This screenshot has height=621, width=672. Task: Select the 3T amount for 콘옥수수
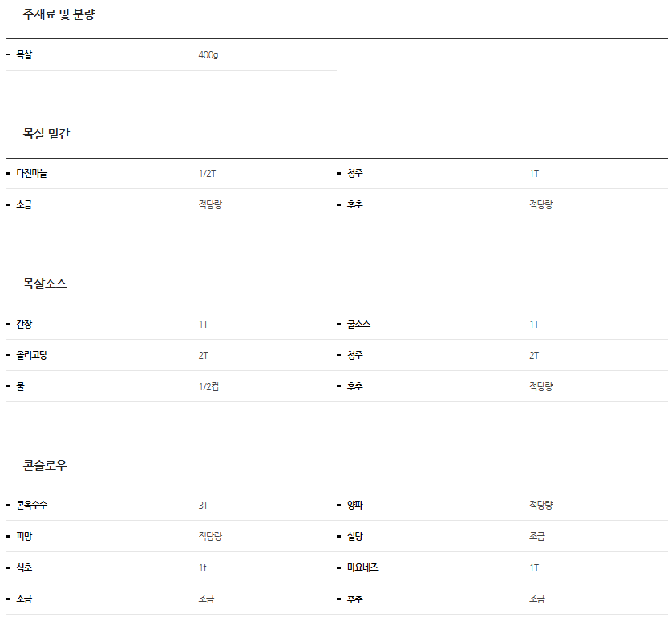(204, 506)
